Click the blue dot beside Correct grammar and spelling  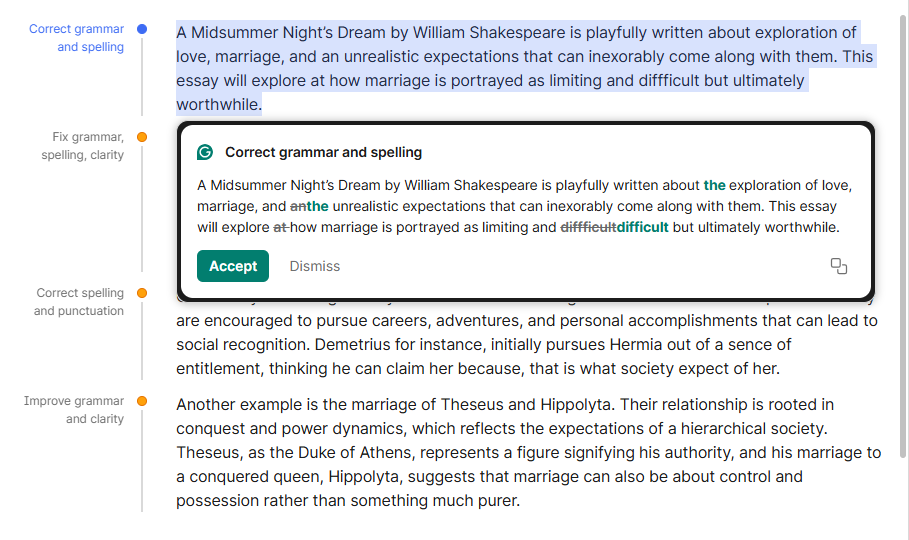pos(142,30)
